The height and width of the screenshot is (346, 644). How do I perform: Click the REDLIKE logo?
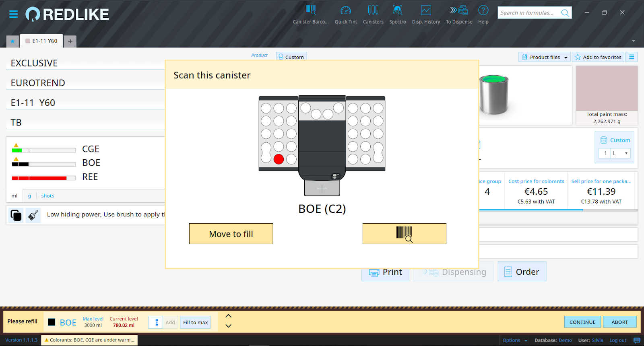tap(67, 14)
